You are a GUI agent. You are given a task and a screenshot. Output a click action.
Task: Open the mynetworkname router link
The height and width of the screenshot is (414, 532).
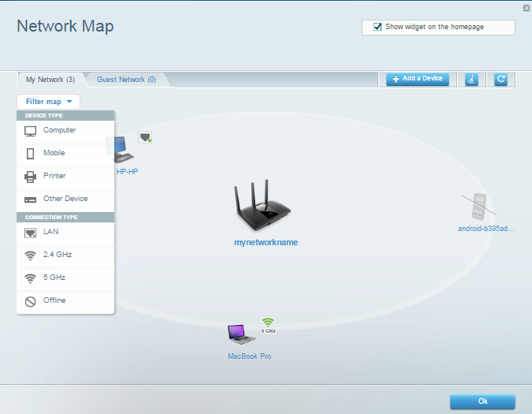tap(266, 242)
